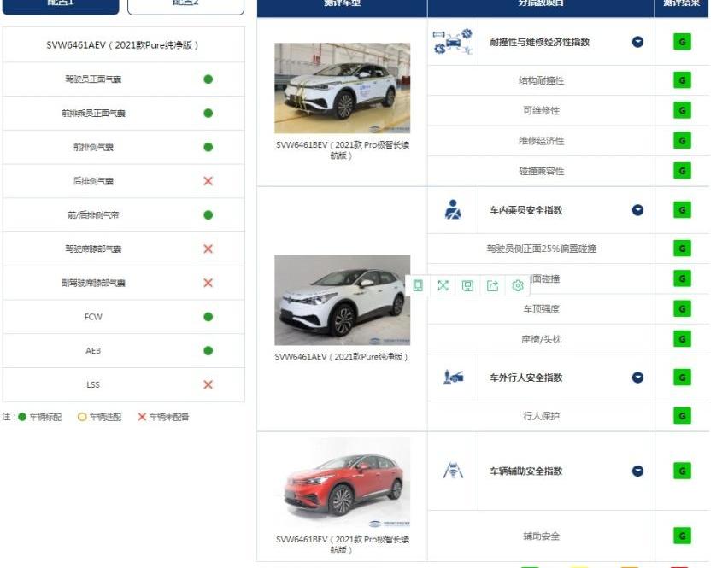This screenshot has width=728, height=568.
Task: Click the red X legend mark for 车辆未配备
Action: [x=142, y=417]
